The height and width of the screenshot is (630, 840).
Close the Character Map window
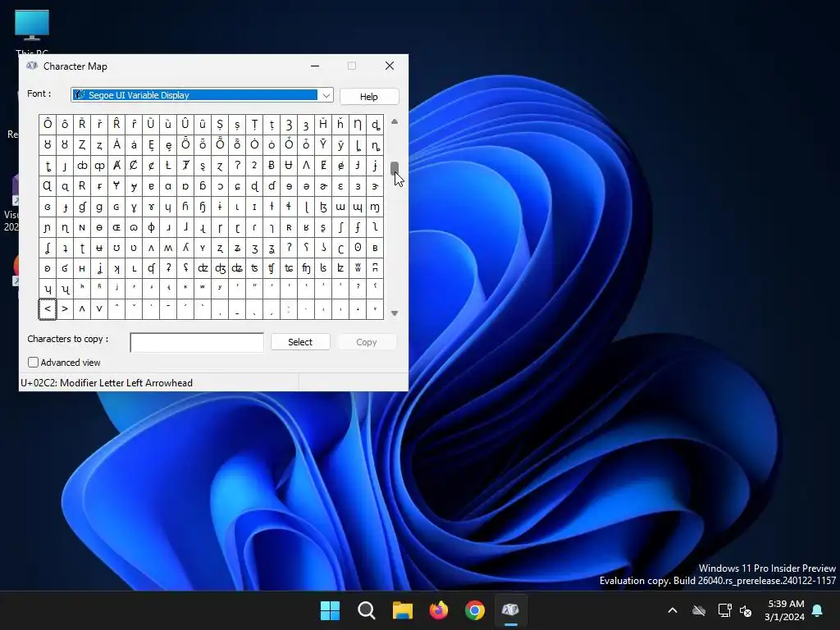tap(390, 66)
